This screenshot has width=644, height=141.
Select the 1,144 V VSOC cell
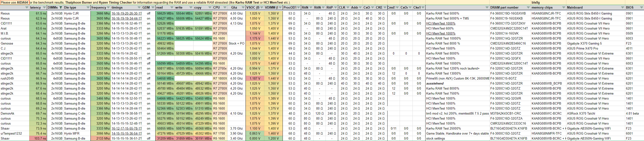pos(255,33)
